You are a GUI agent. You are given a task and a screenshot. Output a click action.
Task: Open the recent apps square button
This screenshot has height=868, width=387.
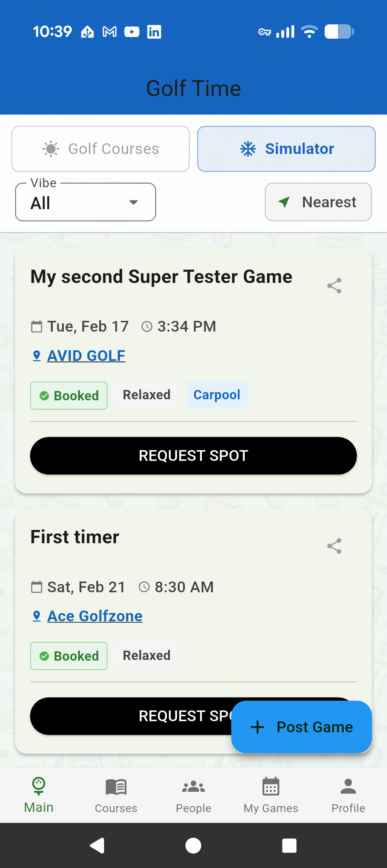point(289,846)
